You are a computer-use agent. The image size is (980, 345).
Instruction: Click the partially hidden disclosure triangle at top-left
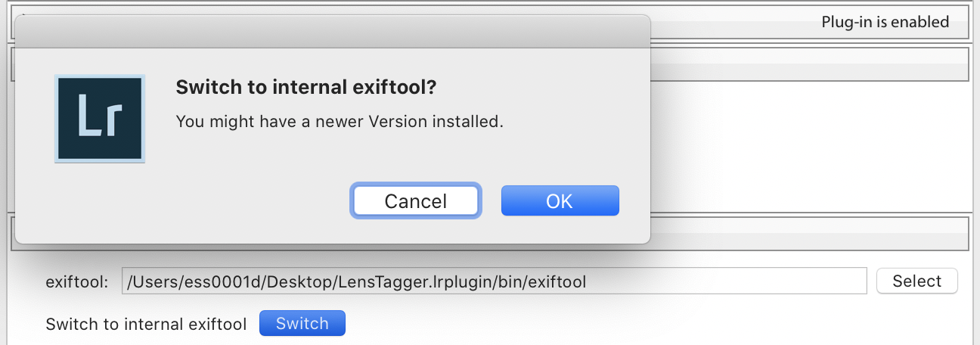click(x=23, y=14)
